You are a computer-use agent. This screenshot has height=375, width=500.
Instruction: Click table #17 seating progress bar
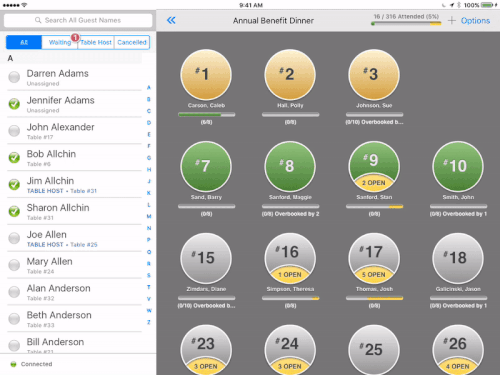click(374, 298)
